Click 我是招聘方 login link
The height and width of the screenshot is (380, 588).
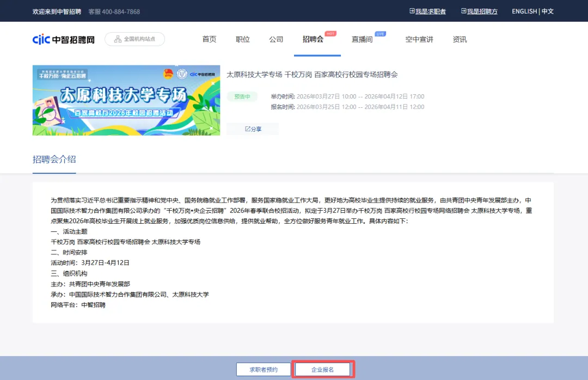pos(479,11)
